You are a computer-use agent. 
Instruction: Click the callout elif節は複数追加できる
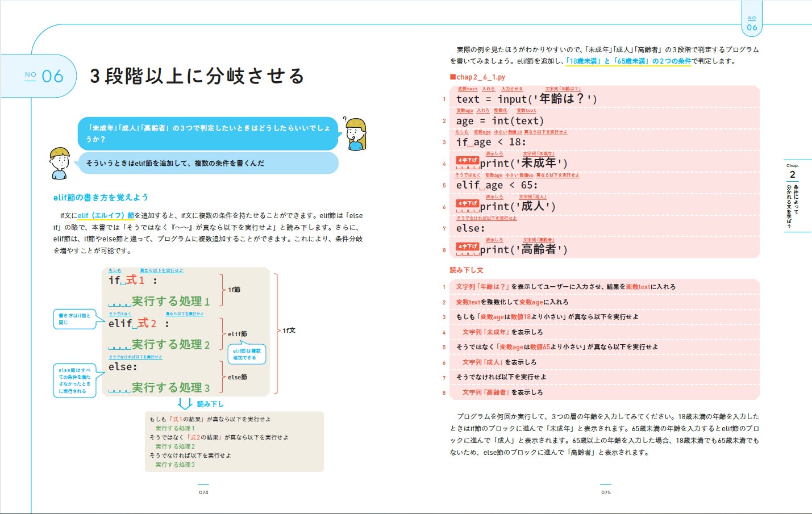tap(247, 354)
